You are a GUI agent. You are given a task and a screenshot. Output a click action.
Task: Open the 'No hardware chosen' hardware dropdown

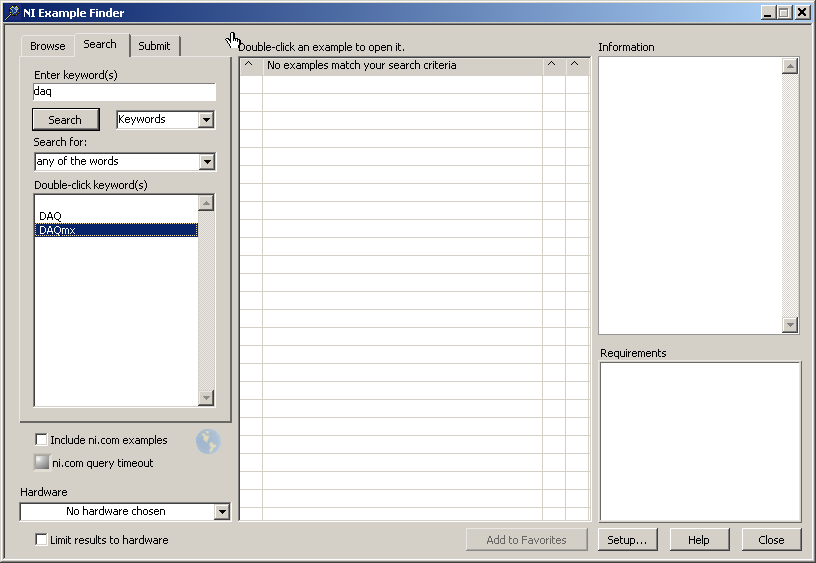point(222,511)
